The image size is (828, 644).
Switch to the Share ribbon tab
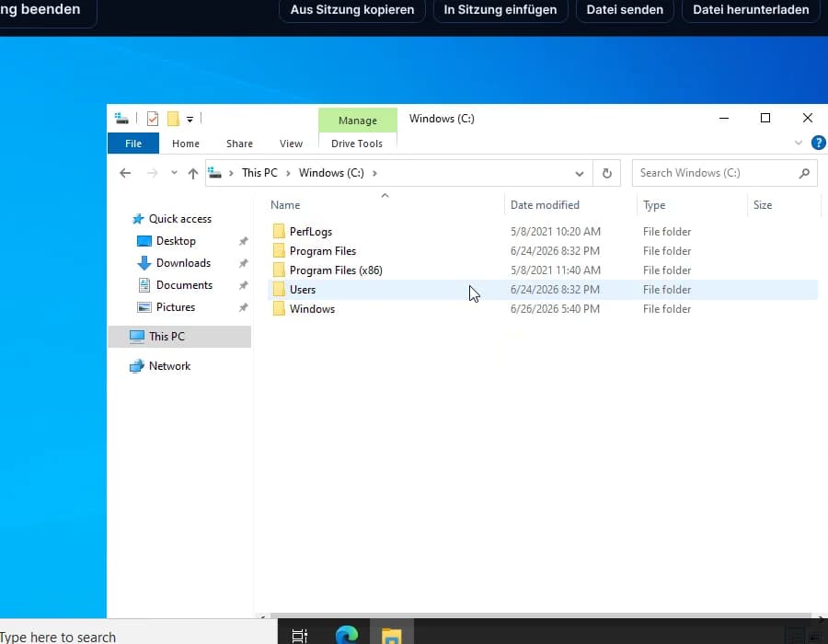(239, 144)
